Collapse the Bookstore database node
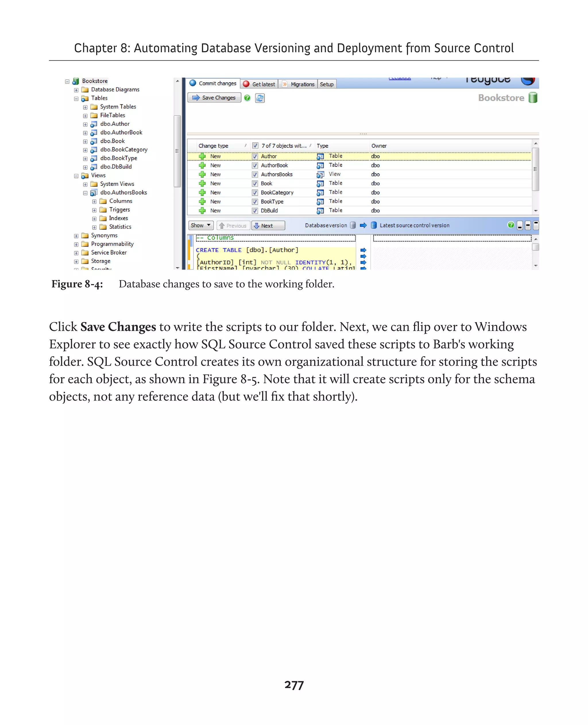This screenshot has width=588, height=725. point(67,82)
